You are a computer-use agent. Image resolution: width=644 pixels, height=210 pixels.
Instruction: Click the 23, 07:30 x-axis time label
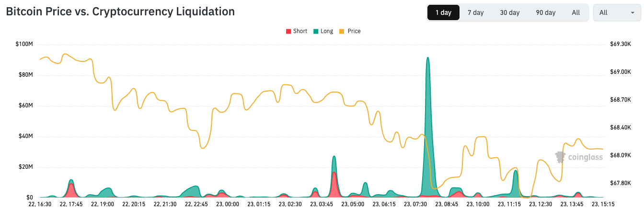pos(415,204)
